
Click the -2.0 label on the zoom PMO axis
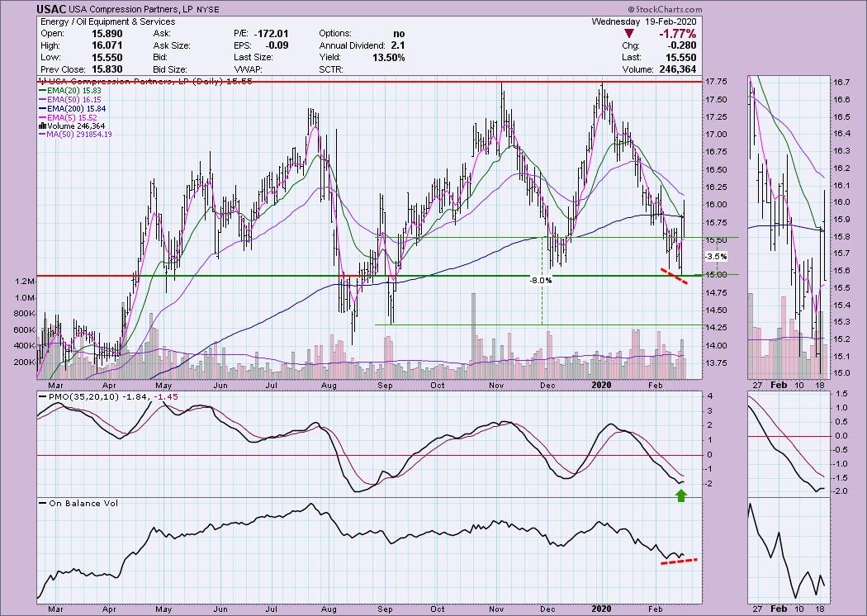point(841,491)
